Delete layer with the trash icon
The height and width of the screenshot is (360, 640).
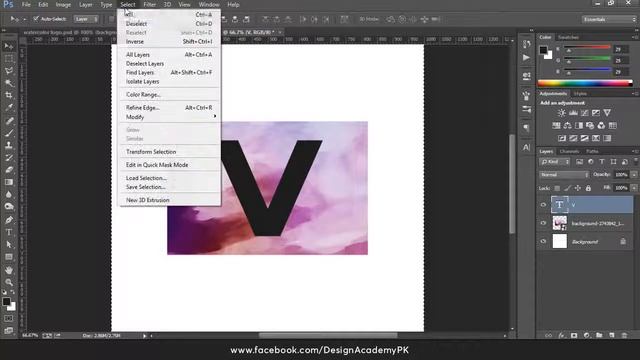click(x=624, y=335)
